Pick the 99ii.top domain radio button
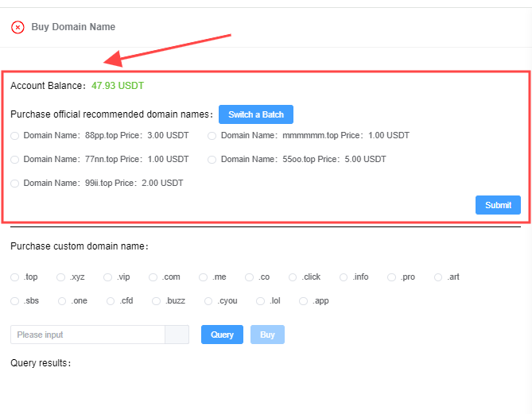The width and height of the screenshot is (532, 414). pos(14,184)
